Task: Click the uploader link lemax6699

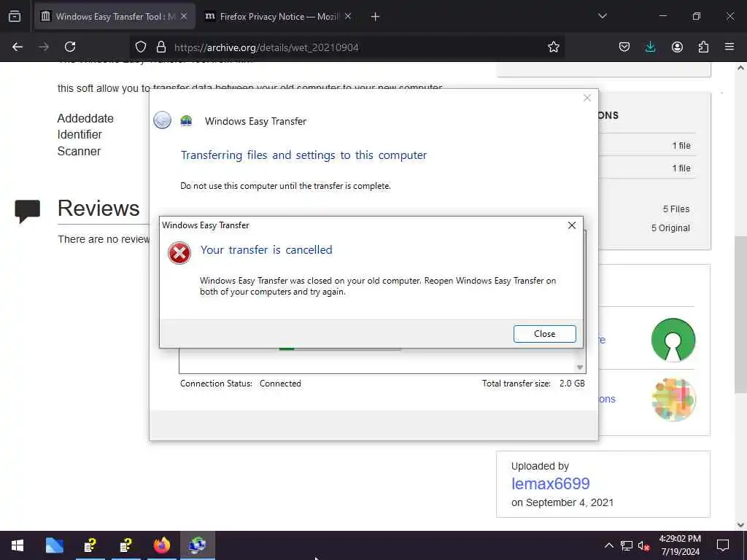Action: [x=550, y=484]
